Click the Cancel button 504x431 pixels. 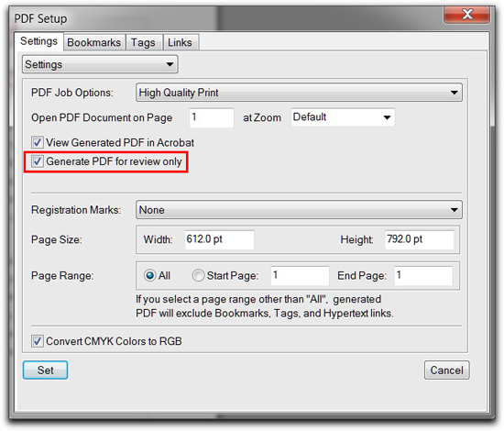(x=447, y=370)
